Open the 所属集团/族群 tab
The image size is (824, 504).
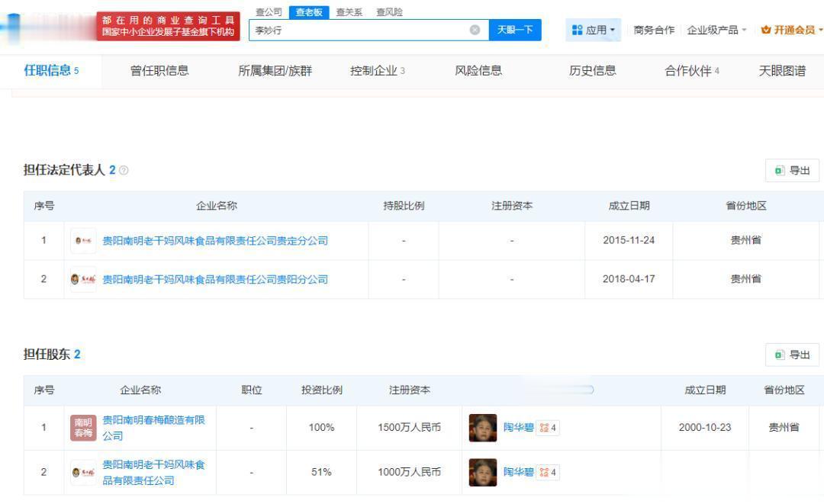[x=275, y=70]
